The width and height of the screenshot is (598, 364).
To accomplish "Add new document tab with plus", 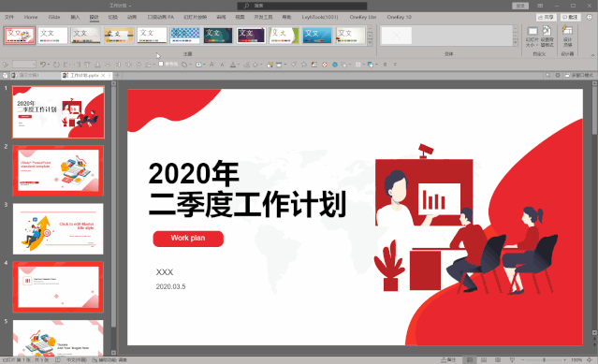I will 118,76.
